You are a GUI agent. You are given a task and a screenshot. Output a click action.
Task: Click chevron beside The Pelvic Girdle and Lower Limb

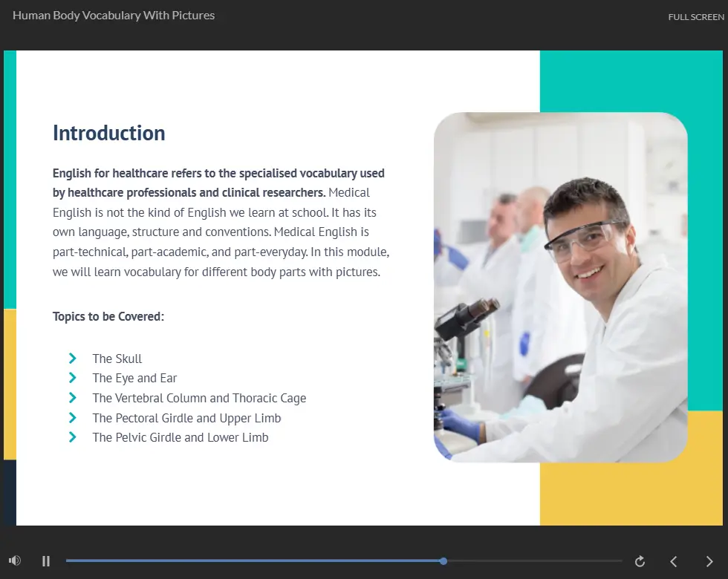(x=73, y=437)
